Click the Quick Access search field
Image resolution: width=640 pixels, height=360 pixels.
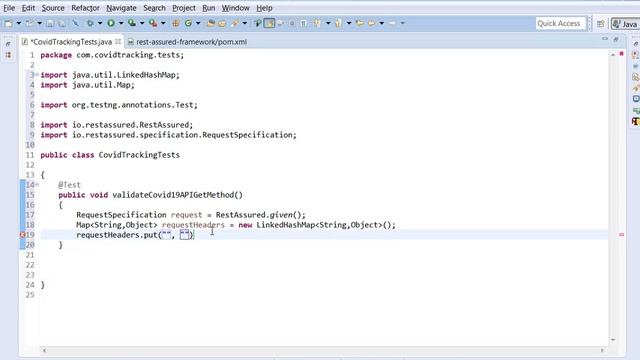pyautogui.click(x=561, y=24)
